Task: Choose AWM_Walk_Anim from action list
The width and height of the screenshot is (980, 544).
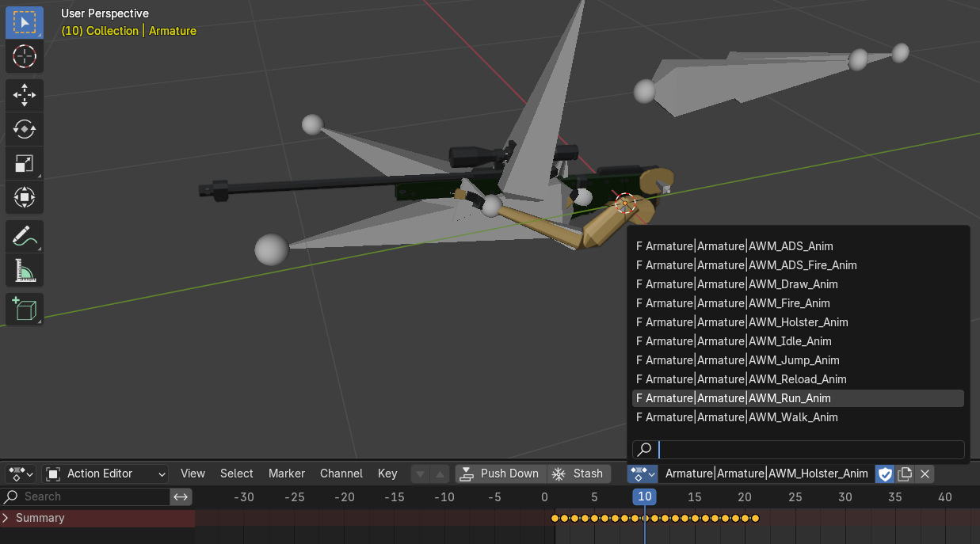Action: click(x=798, y=417)
